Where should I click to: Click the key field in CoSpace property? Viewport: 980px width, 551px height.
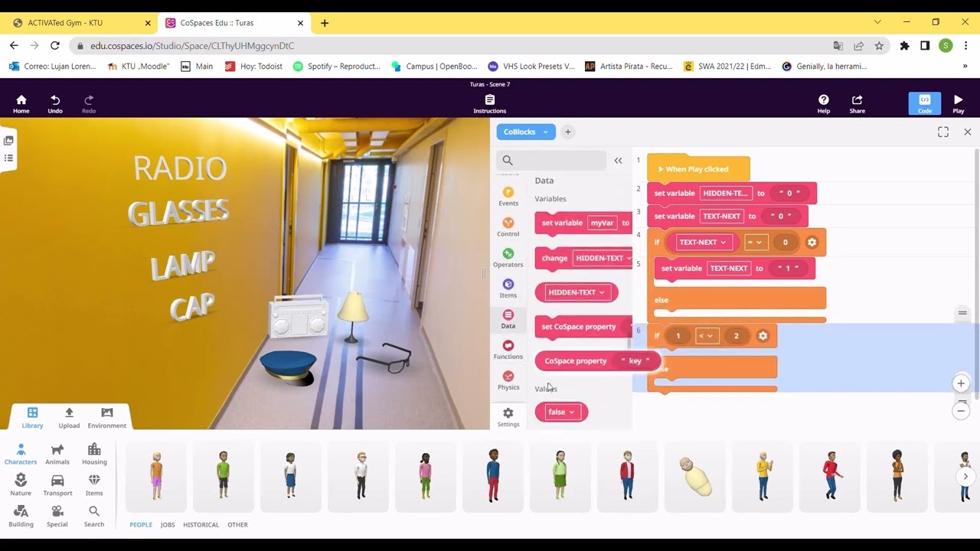click(635, 361)
